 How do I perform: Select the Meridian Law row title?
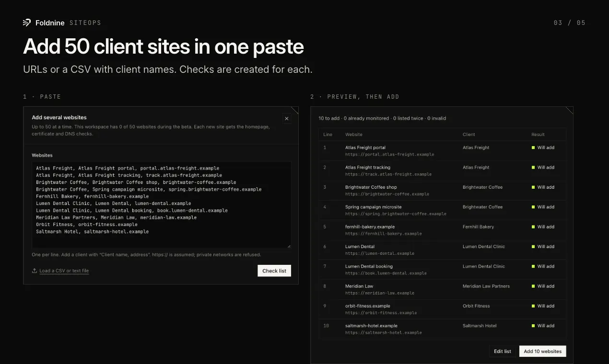359,286
